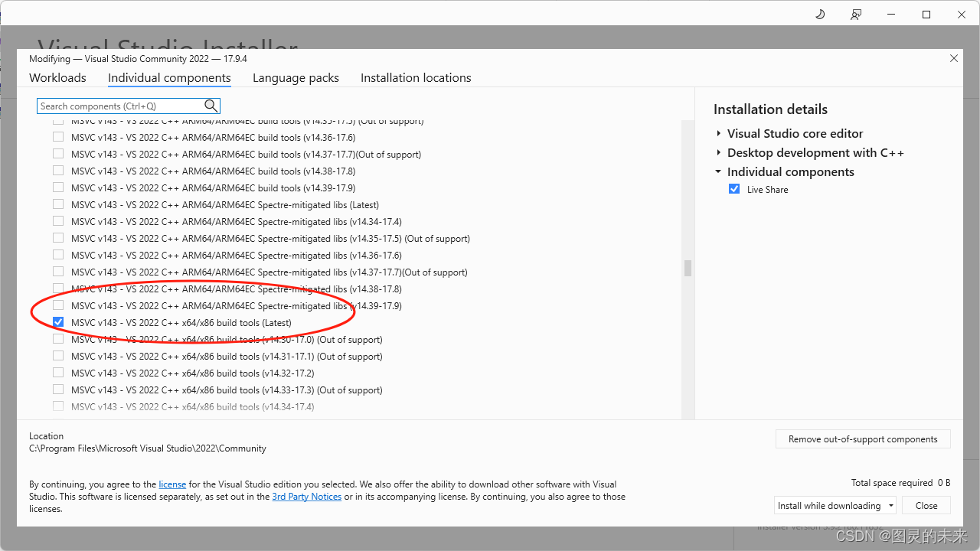Expand Desktop development with C++ details
The height and width of the screenshot is (551, 980).
[x=719, y=152]
